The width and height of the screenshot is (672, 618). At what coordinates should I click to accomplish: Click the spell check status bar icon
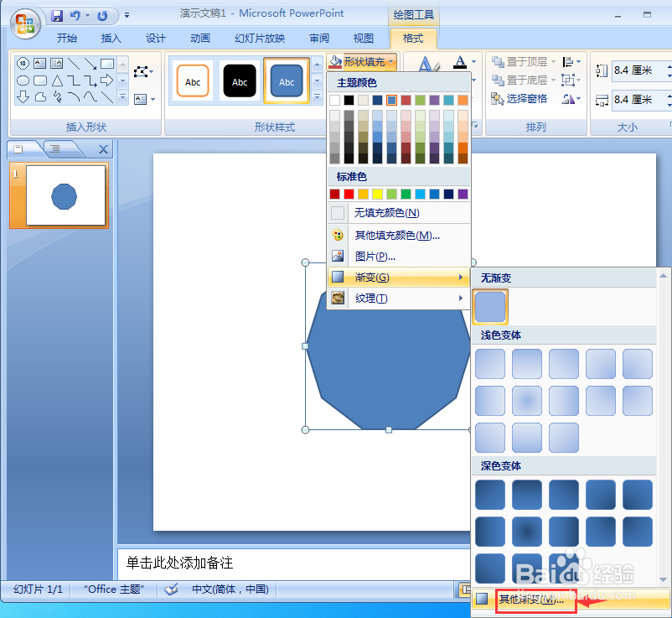[171, 589]
